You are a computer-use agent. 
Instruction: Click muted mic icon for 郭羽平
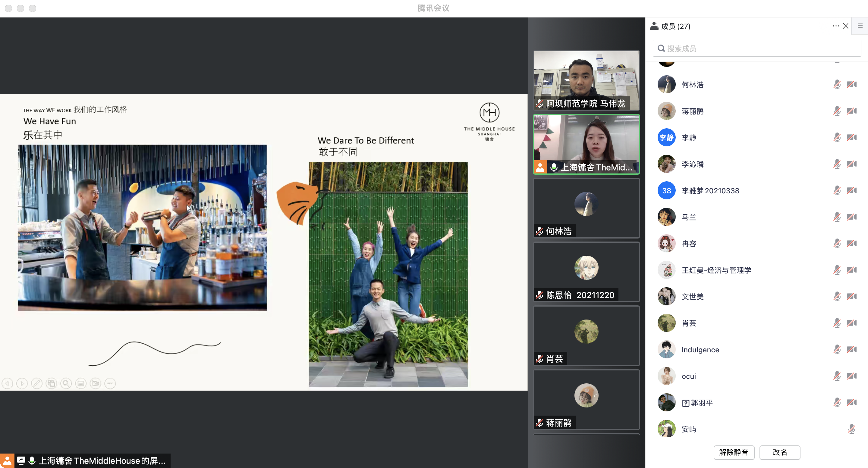[837, 402]
